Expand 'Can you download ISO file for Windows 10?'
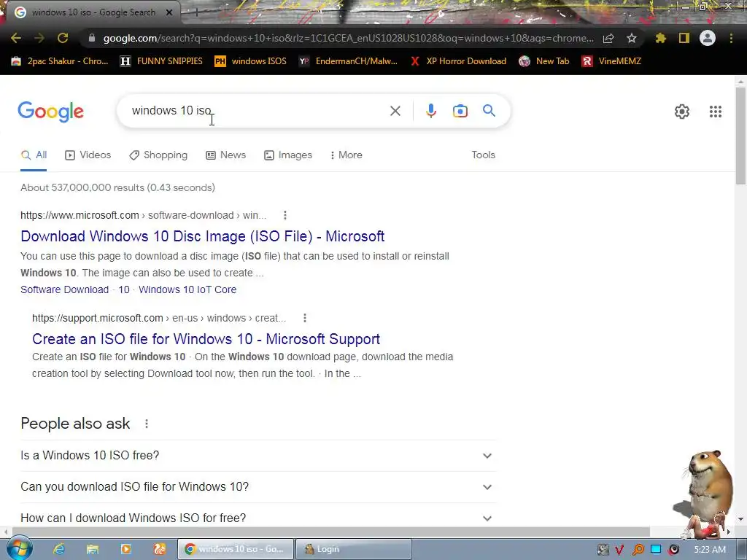Image resolution: width=747 pixels, height=560 pixels. click(258, 486)
